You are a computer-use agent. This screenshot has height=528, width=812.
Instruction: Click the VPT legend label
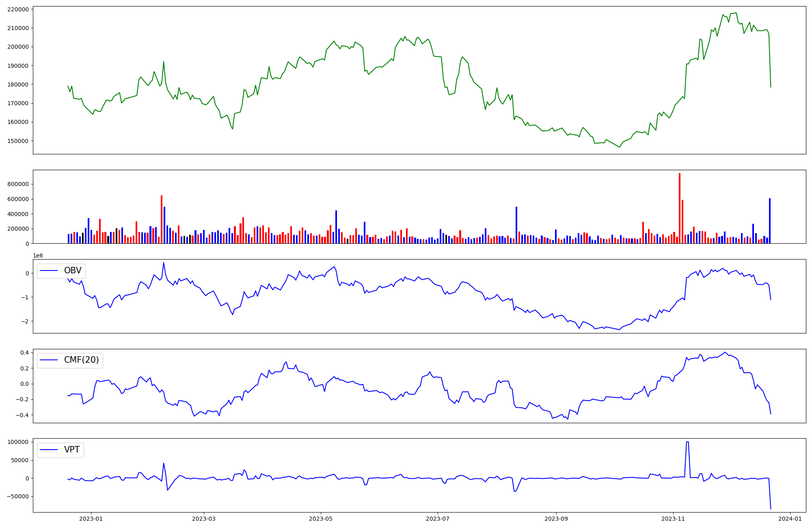tap(72, 450)
